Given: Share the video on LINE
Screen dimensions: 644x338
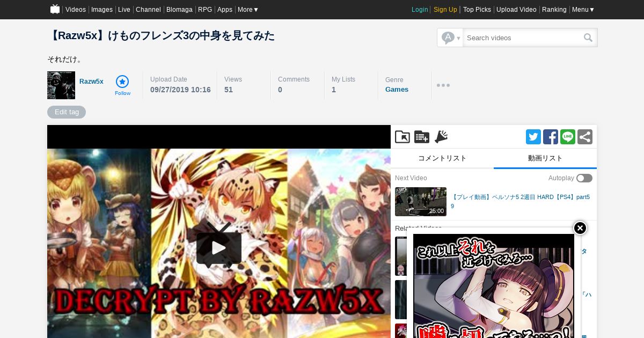Looking at the screenshot, I should click(x=568, y=137).
